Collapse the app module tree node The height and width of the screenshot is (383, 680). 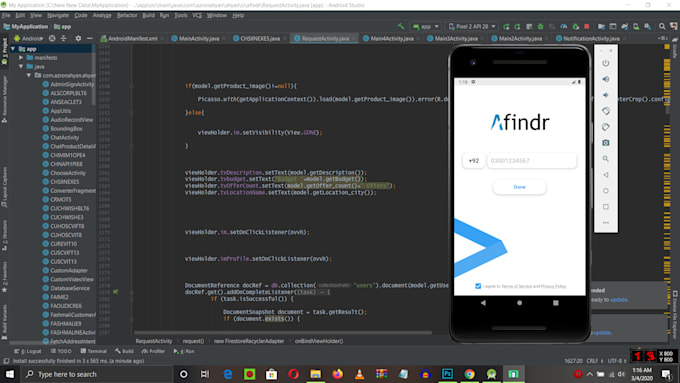13,49
